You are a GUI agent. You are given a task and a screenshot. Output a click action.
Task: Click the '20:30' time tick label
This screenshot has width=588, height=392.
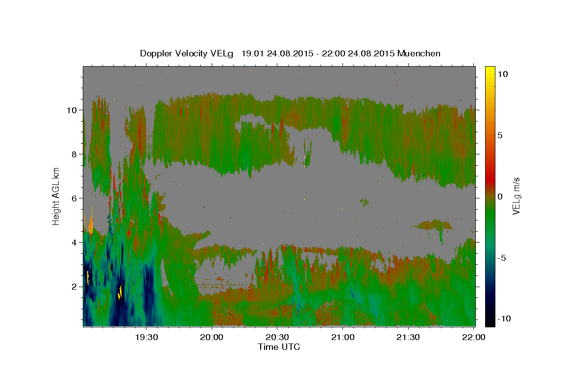[277, 337]
